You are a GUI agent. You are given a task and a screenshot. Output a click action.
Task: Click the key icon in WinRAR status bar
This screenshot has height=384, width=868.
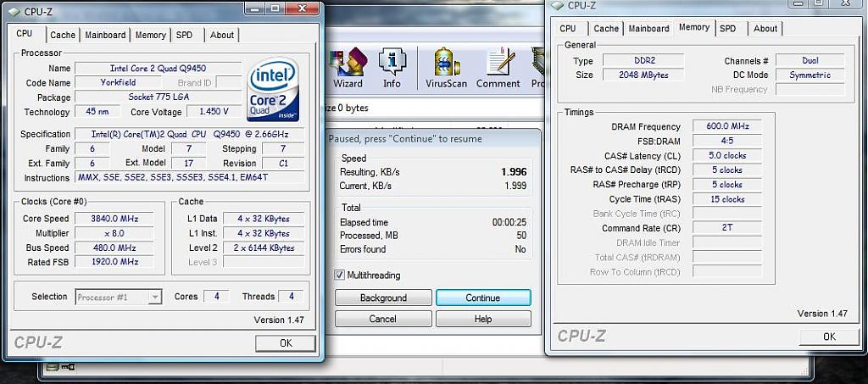(68, 366)
